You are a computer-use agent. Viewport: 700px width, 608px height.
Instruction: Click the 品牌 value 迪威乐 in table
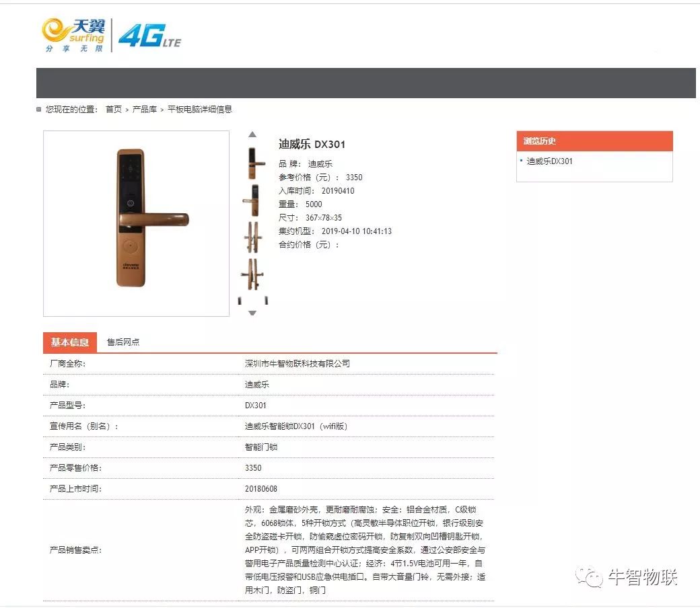256,385
